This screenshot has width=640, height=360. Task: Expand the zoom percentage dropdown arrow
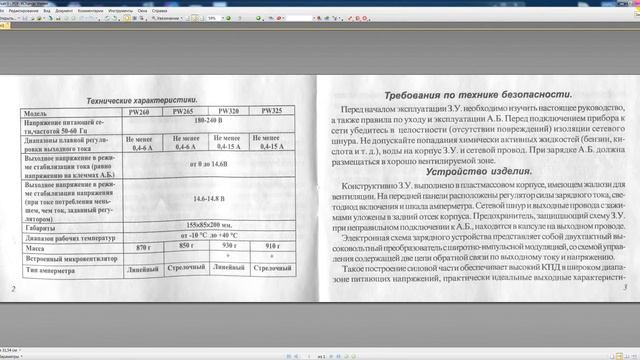[223, 18]
